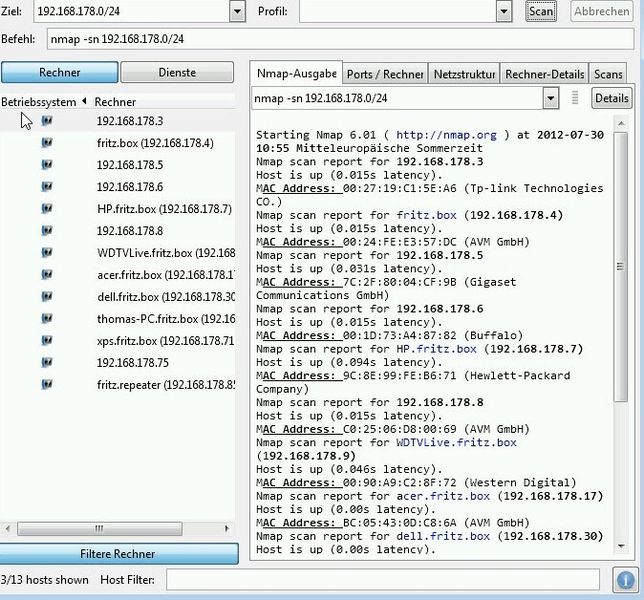
Task: Select host 192.168.178.75 in list
Action: pos(133,363)
